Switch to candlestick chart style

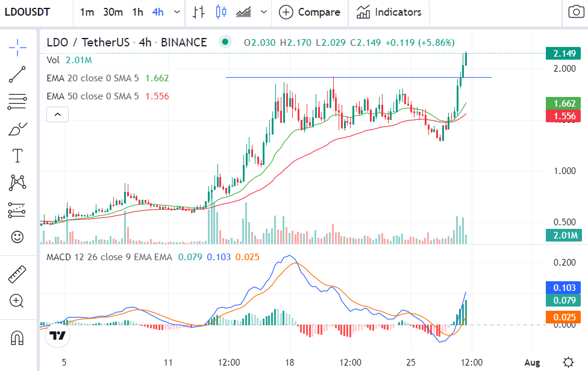pyautogui.click(x=221, y=12)
